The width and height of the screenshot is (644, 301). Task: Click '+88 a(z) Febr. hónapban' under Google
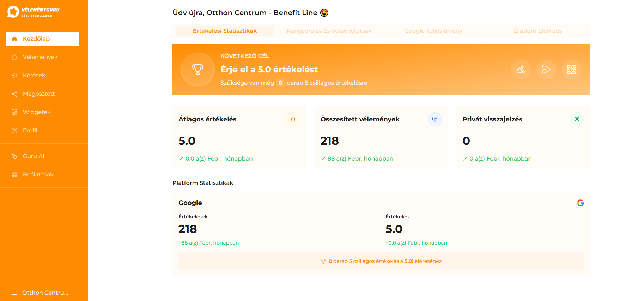[x=209, y=243]
